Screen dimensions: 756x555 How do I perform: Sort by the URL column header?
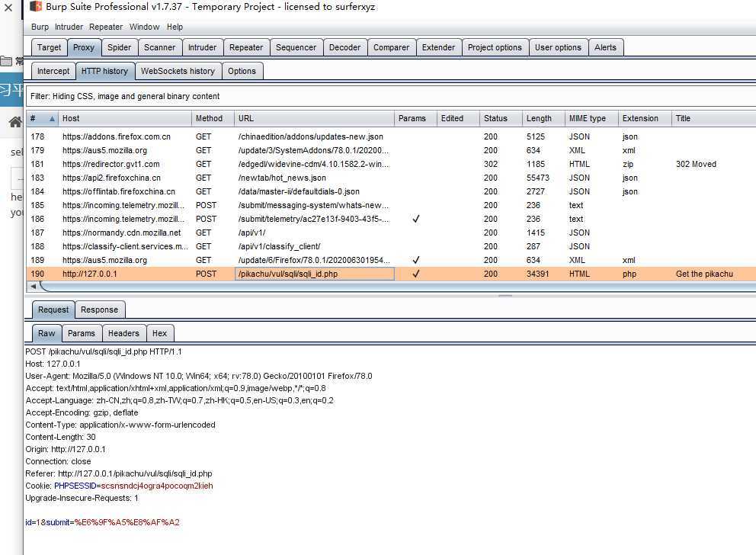click(x=314, y=119)
